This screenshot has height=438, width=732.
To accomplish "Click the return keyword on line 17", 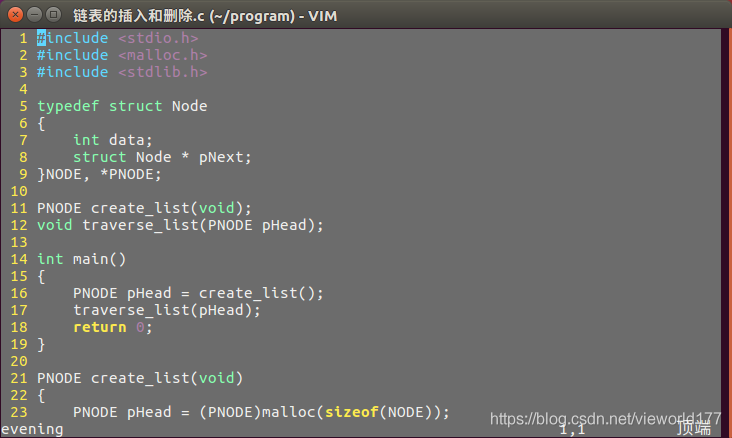I will (x=99, y=327).
